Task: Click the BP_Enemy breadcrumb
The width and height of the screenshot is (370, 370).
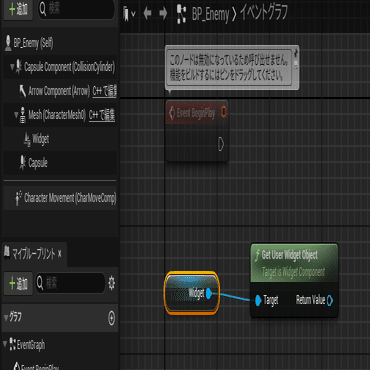Action: 210,15
